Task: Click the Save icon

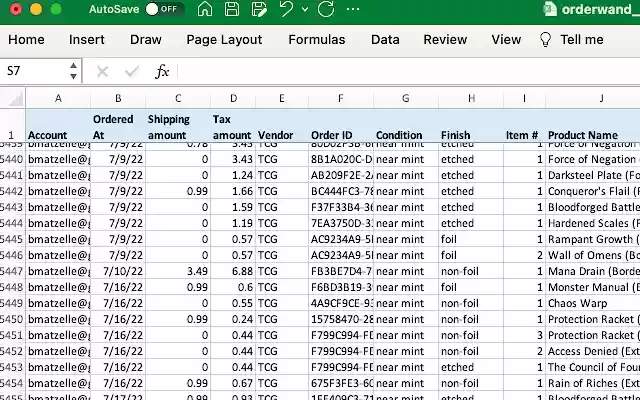Action: pyautogui.click(x=231, y=9)
